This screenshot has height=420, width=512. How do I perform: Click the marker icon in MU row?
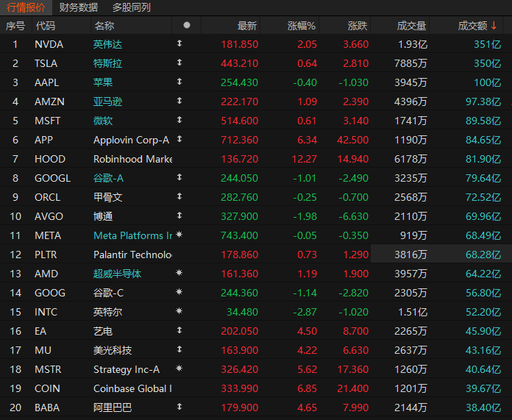[179, 349]
